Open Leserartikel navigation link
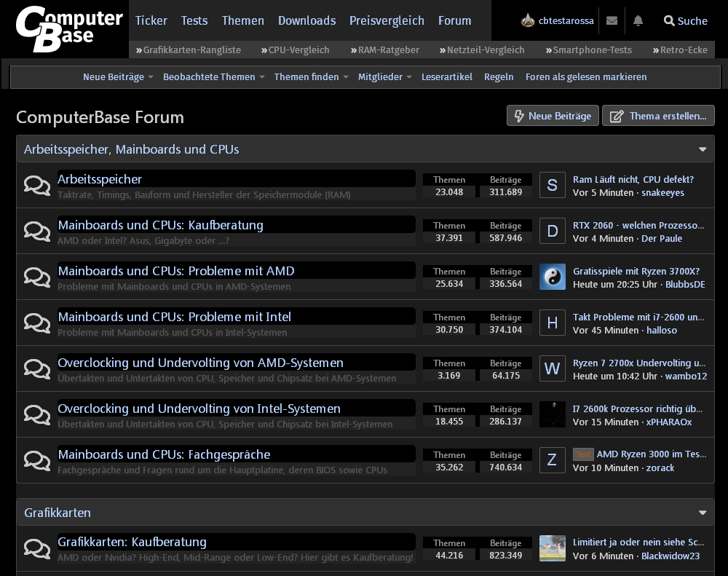Viewport: 728px width, 576px height. point(447,77)
